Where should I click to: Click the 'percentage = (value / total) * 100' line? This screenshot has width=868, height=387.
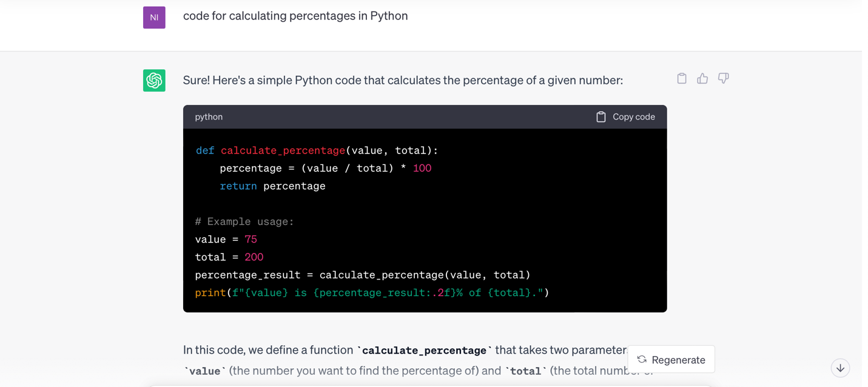326,168
